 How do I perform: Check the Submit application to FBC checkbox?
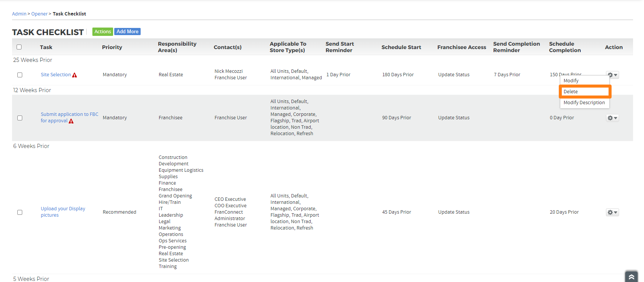(x=20, y=118)
